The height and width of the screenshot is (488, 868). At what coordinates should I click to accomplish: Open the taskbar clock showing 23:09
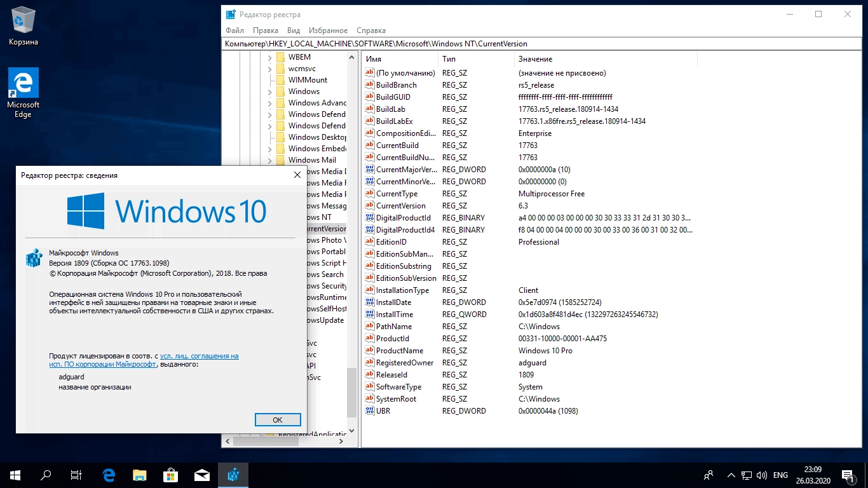pos(813,475)
